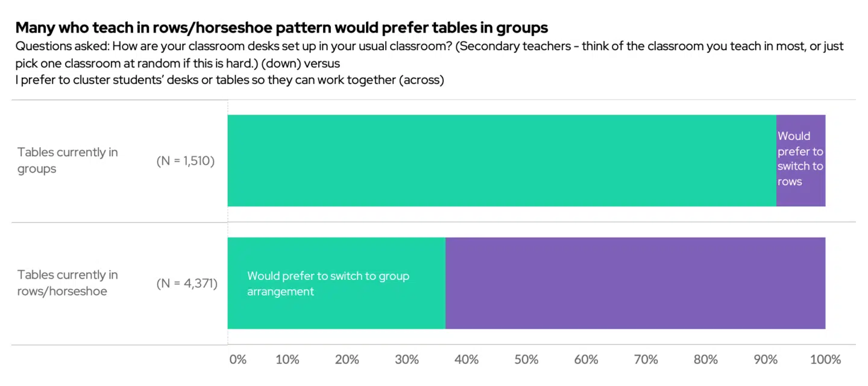The image size is (868, 386).
Task: Click the '(N = 4,371)' sample size label
Action: click(187, 283)
